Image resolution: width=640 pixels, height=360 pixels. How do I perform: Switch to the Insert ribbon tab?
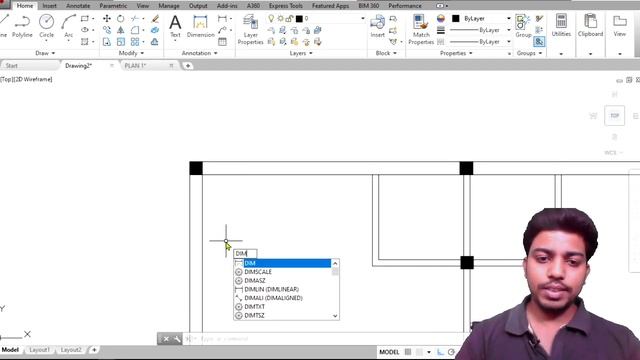coord(50,6)
